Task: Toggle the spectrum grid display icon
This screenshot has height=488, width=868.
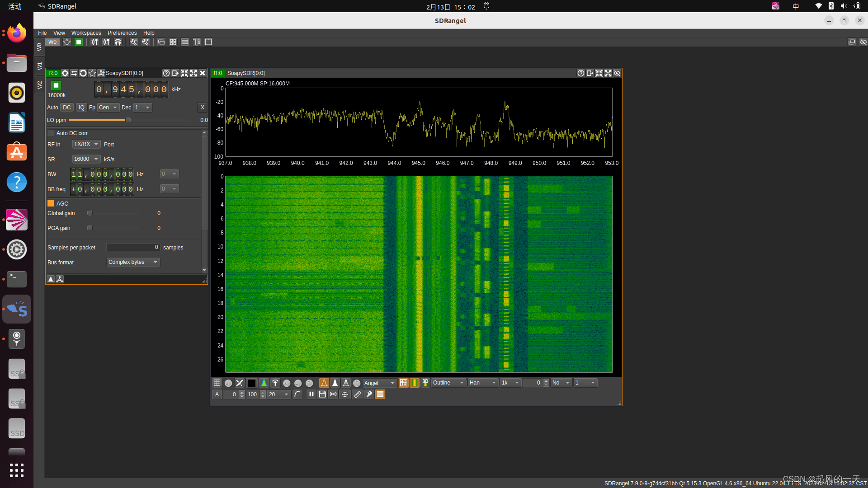Action: [217, 383]
